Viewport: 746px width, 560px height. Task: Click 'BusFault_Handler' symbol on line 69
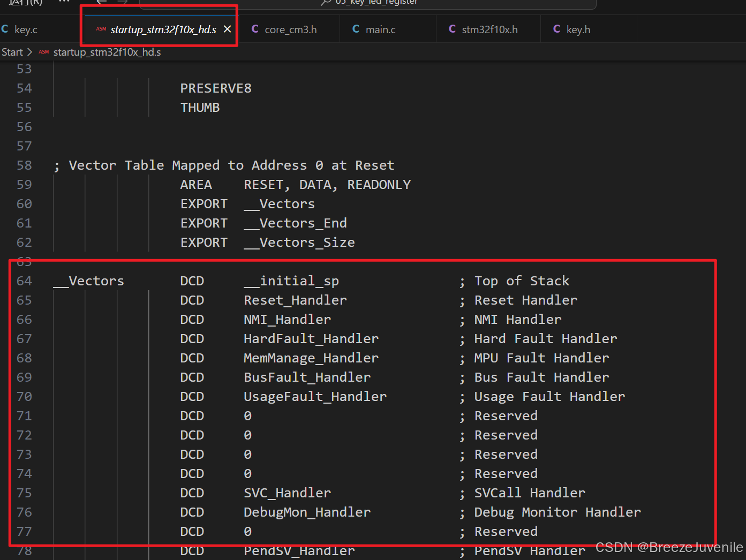(x=307, y=377)
